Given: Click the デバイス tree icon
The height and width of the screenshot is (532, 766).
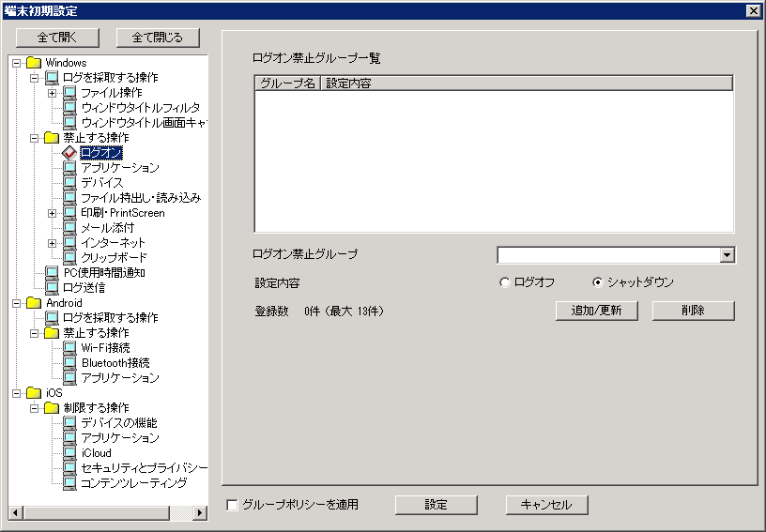Looking at the screenshot, I should click(69, 183).
